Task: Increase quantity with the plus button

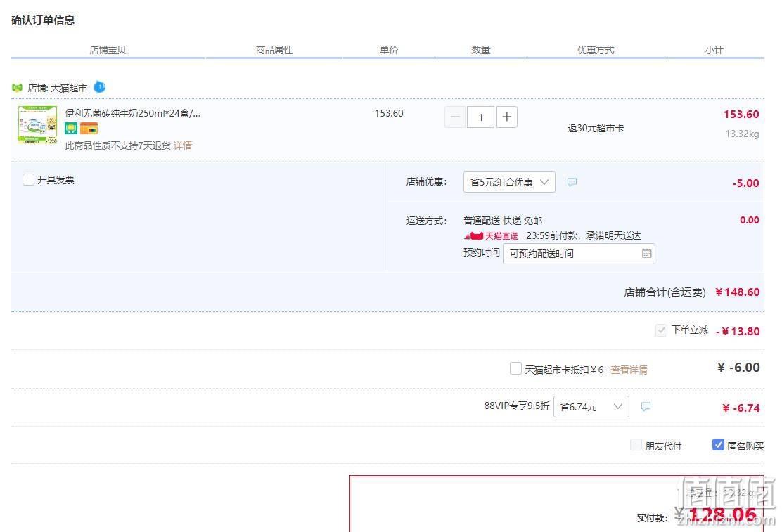Action: pyautogui.click(x=507, y=117)
